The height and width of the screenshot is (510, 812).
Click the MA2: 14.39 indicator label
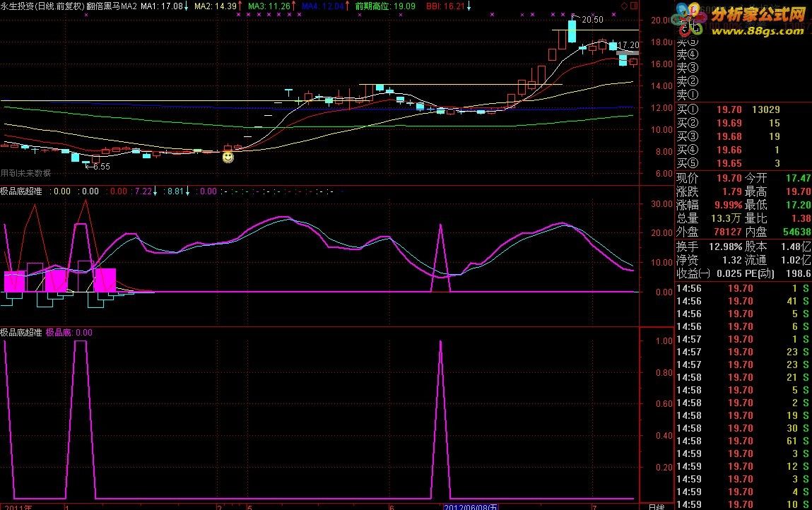point(218,6)
